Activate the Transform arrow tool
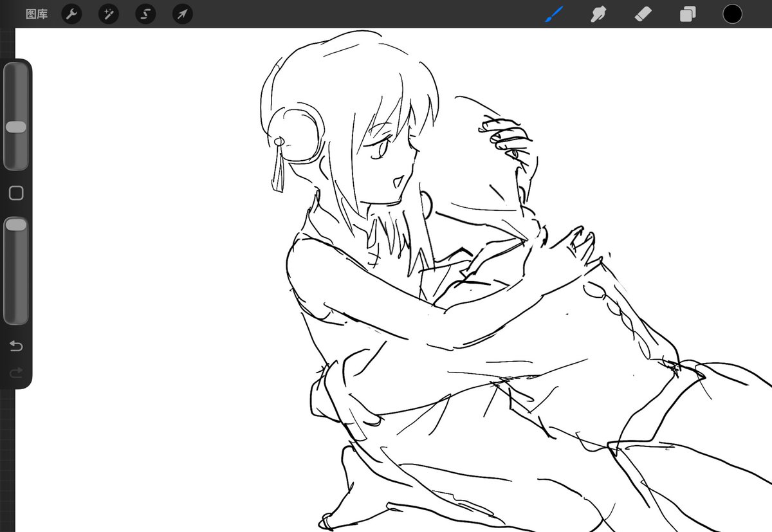This screenshot has width=772, height=532. 183,14
